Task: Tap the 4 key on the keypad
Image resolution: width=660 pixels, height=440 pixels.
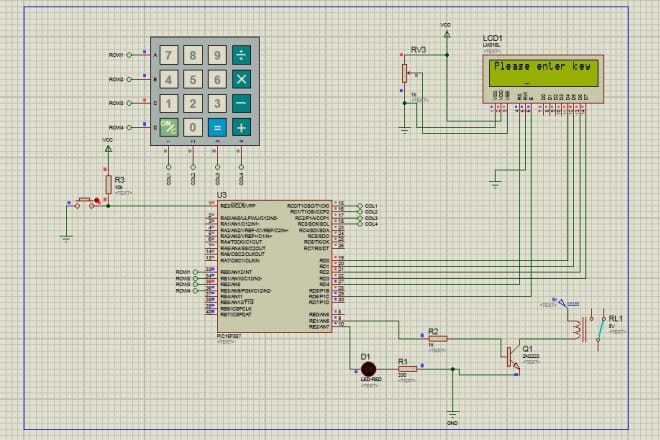Action: point(168,79)
